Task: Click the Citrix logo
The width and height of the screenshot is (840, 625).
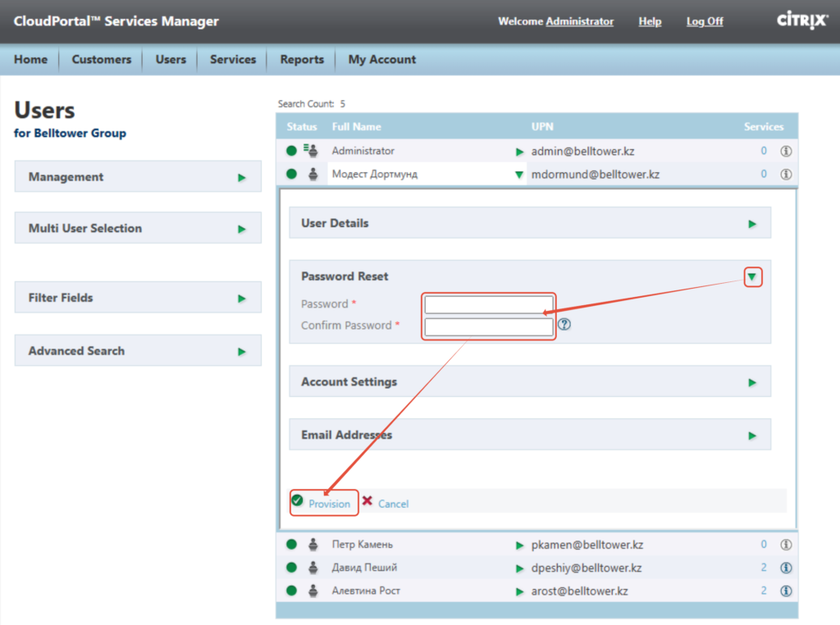Action: click(x=802, y=21)
